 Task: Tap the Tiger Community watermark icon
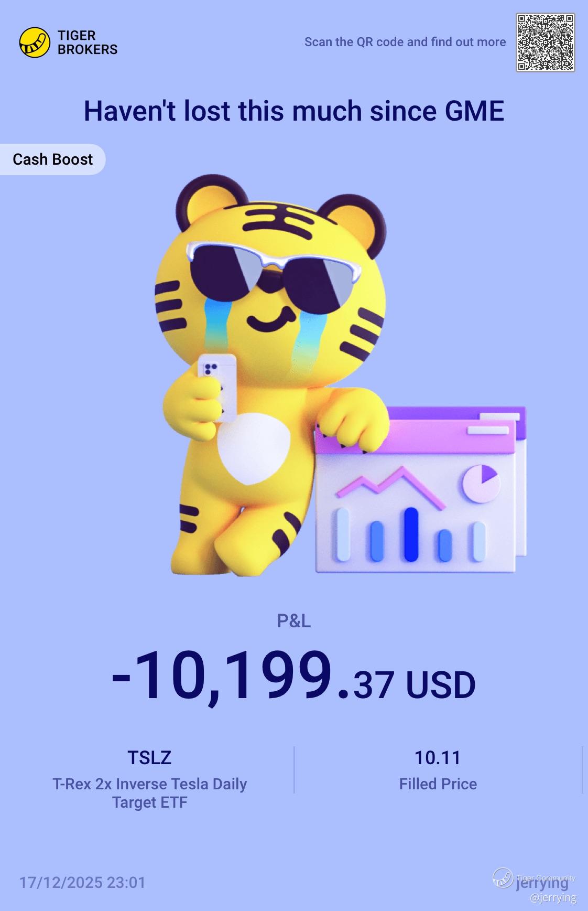(x=503, y=878)
